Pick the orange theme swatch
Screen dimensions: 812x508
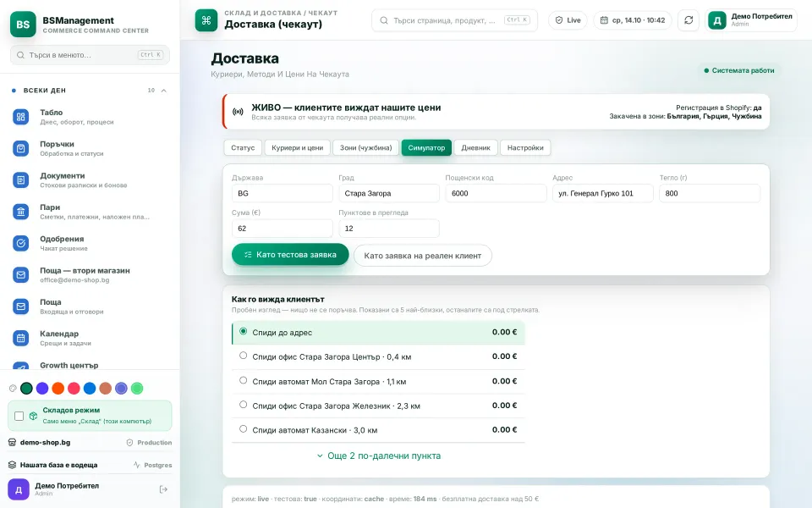coord(58,389)
